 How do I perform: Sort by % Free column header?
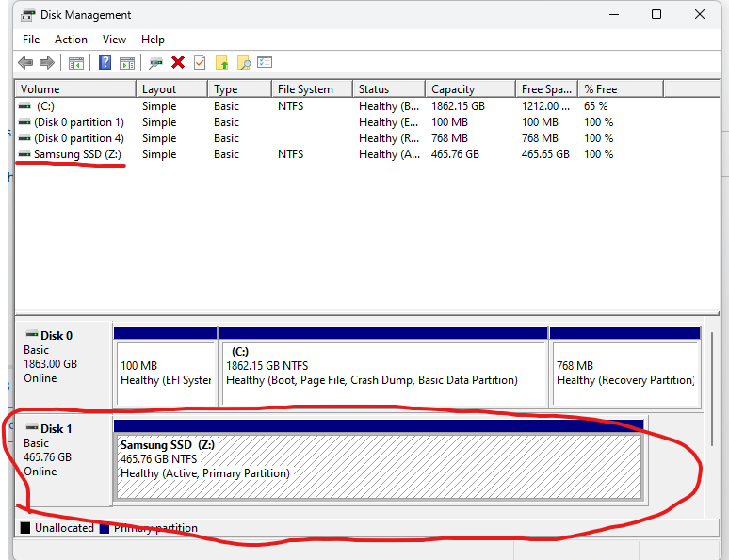click(621, 89)
